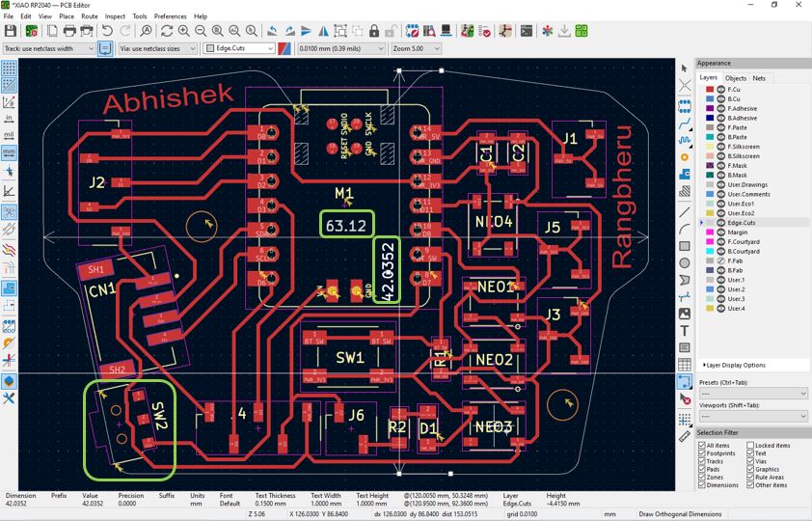Update PCB from schematic icon

(467, 31)
